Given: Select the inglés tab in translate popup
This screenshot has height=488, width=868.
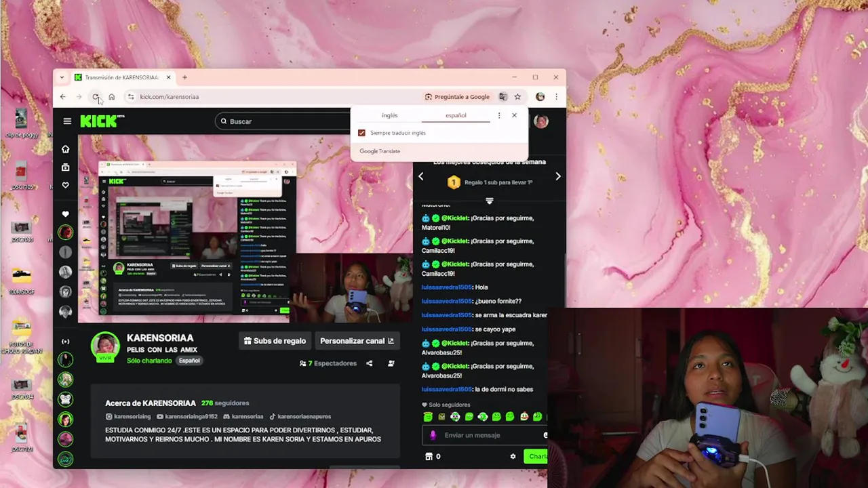Looking at the screenshot, I should click(390, 115).
